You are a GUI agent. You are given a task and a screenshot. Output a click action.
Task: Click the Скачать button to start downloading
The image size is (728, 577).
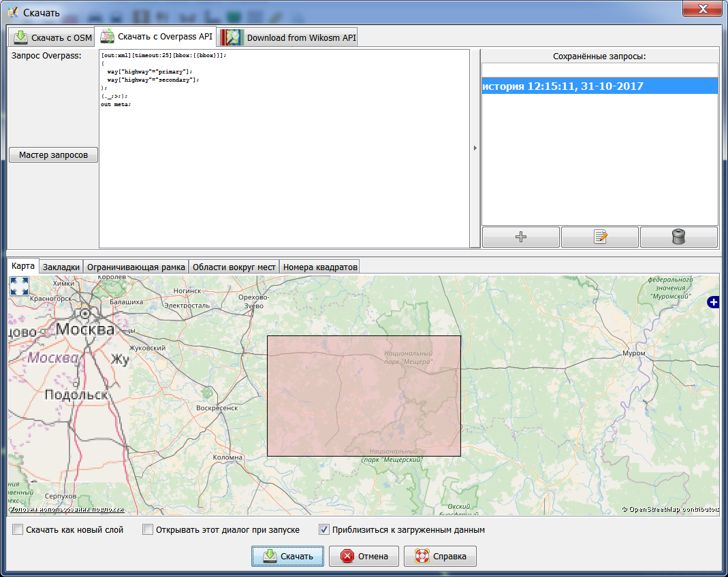click(287, 556)
